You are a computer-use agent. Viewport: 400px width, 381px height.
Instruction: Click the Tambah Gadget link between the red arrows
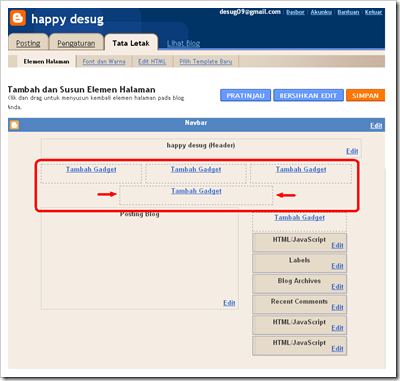(196, 191)
